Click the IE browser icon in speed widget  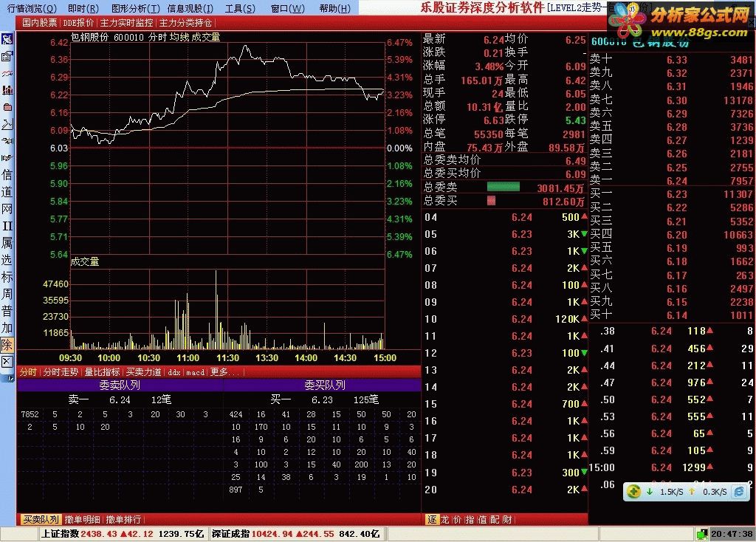(x=739, y=491)
